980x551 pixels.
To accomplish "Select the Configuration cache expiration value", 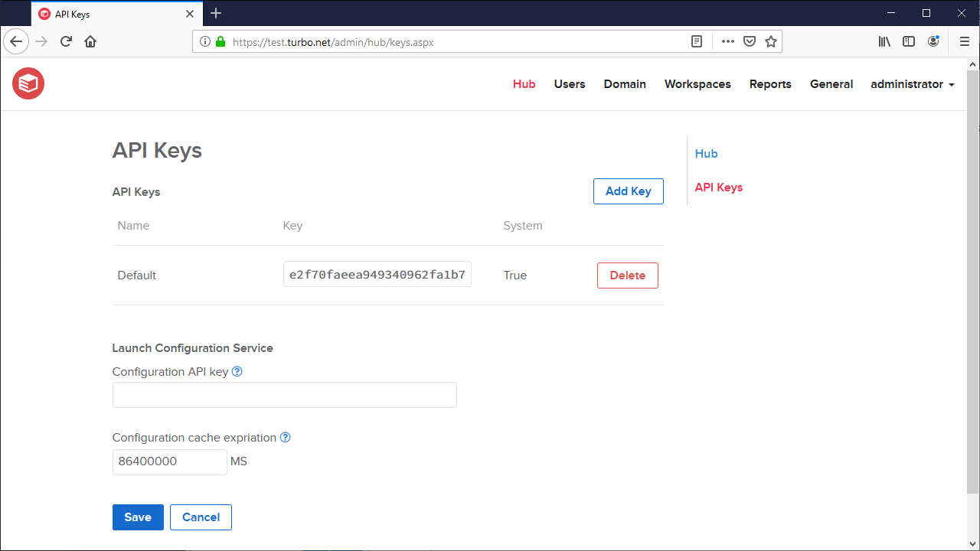I will [x=169, y=461].
